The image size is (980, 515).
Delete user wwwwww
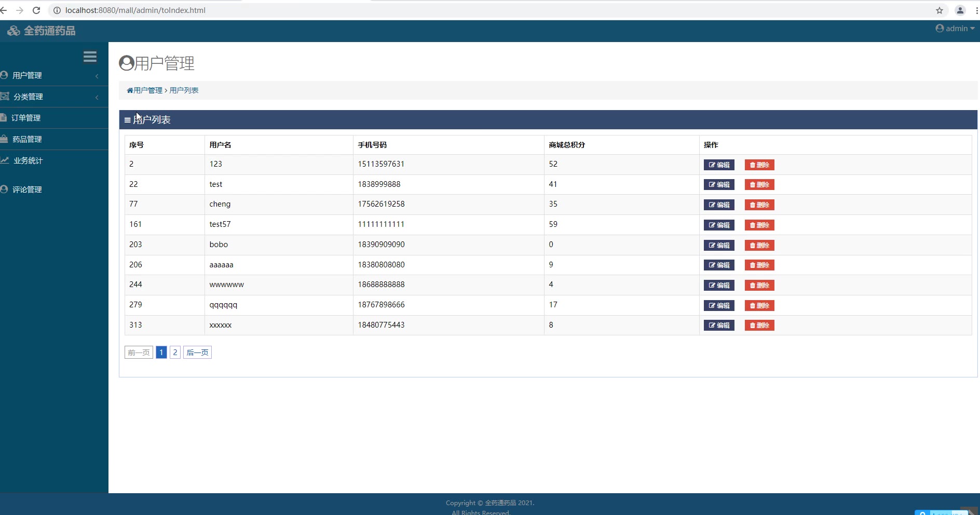tap(759, 286)
